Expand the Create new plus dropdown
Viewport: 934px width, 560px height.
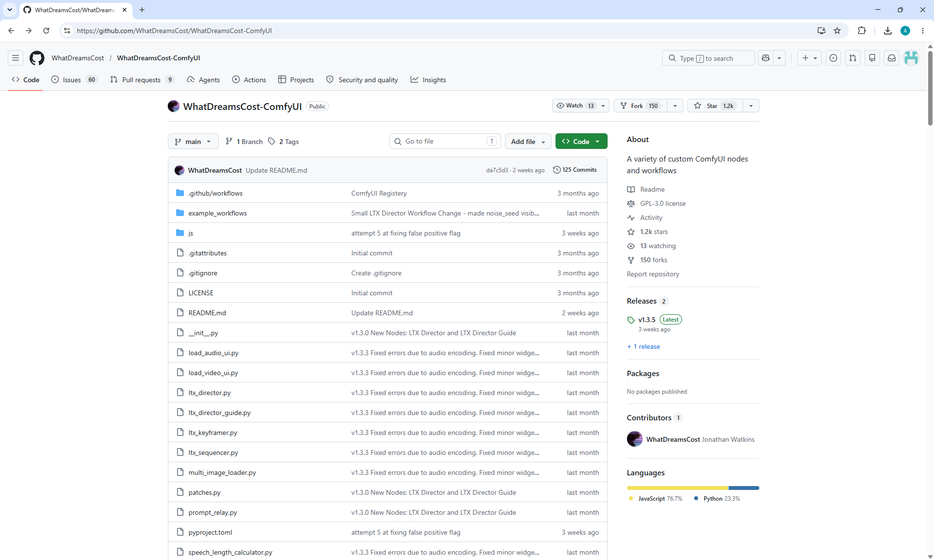click(809, 58)
